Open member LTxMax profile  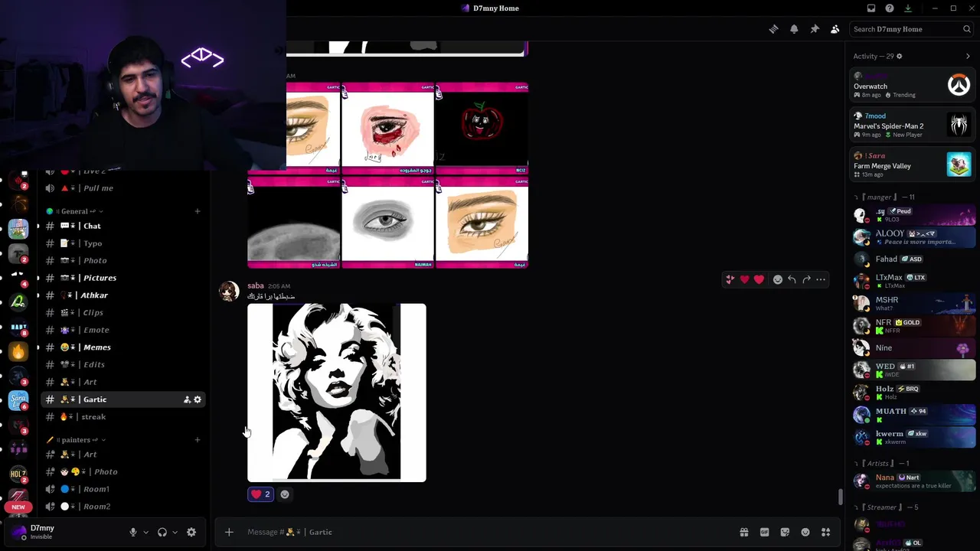[912, 281]
